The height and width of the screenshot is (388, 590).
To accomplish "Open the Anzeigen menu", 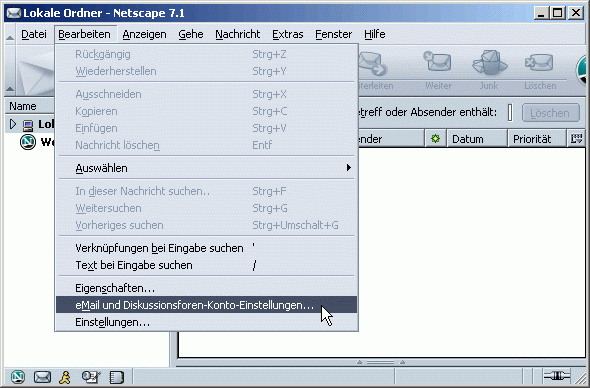I will coord(144,34).
